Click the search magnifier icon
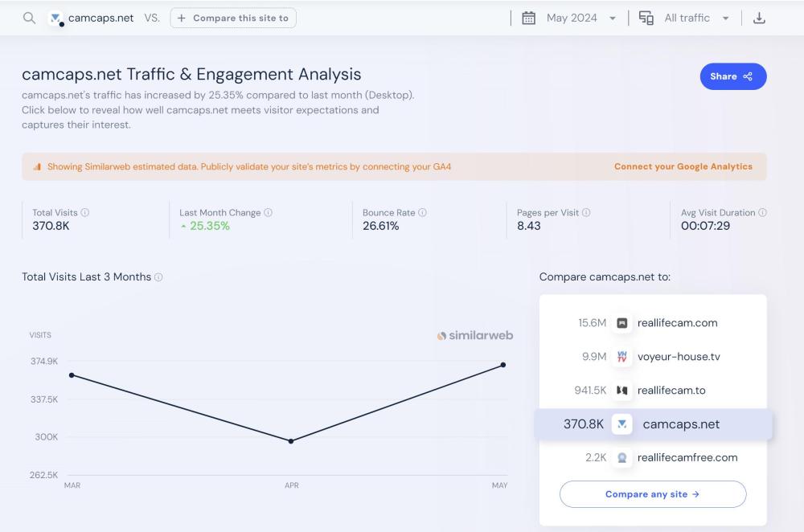The width and height of the screenshot is (804, 532). click(x=29, y=18)
